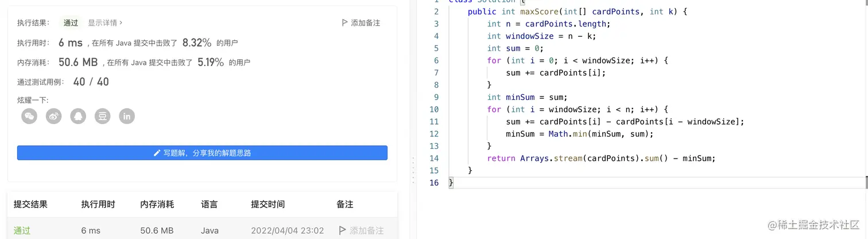Share result via WeChat icon
Viewport: 868px width, 239px height.
click(x=29, y=116)
